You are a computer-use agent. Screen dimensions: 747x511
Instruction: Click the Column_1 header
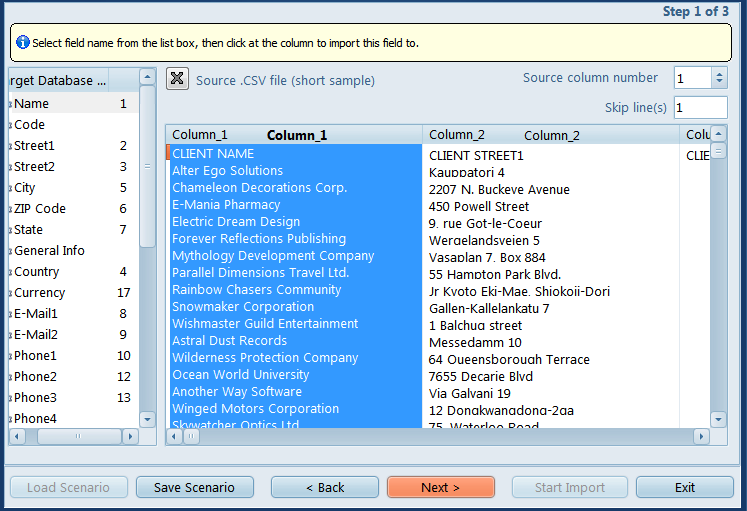[295, 135]
